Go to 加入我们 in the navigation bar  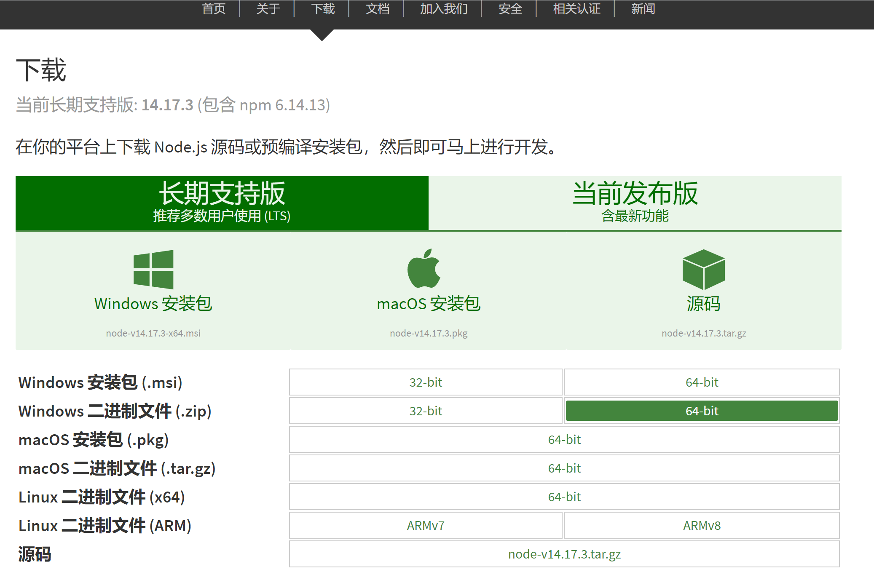pyautogui.click(x=444, y=8)
